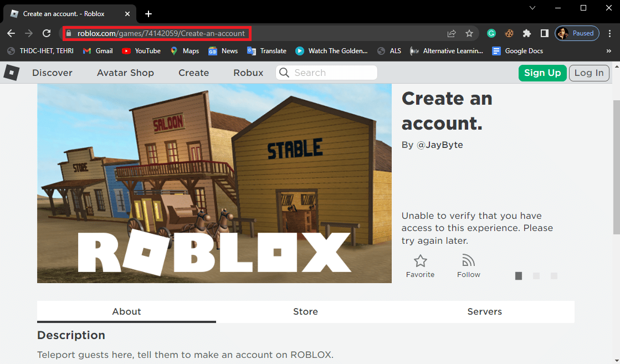The height and width of the screenshot is (364, 620).
Task: Click the back navigation arrow
Action: 11,33
